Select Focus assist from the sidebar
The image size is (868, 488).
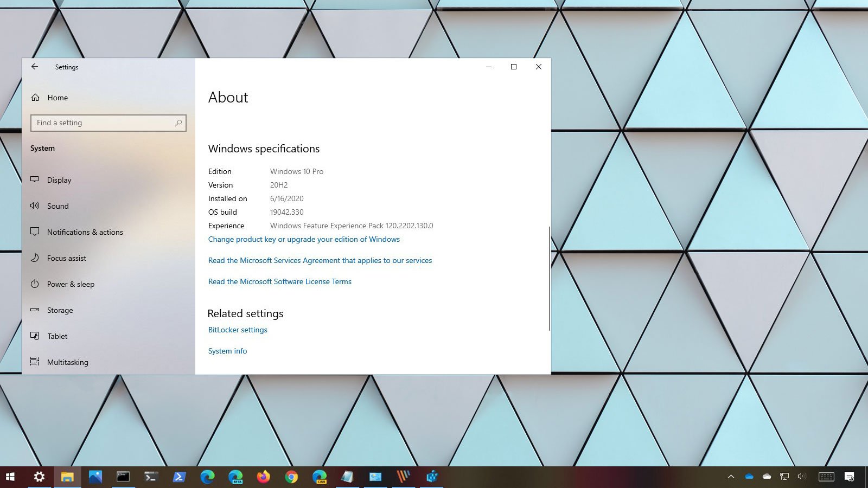point(66,258)
